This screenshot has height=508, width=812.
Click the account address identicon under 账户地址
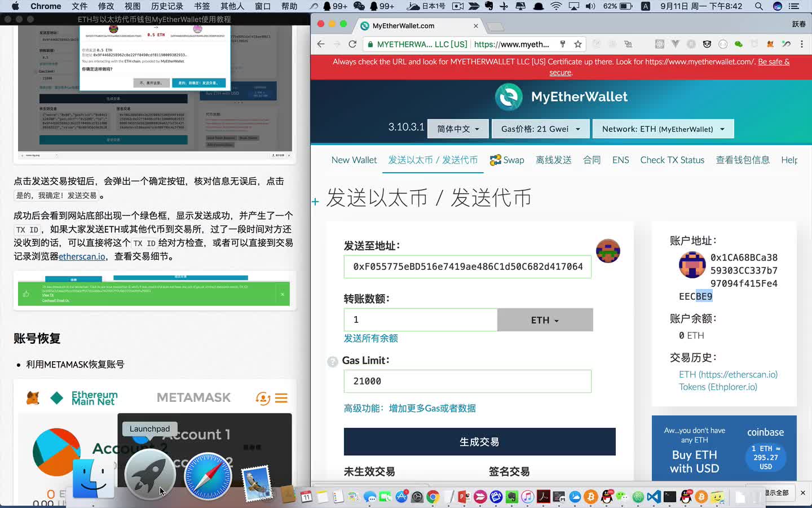tap(692, 265)
